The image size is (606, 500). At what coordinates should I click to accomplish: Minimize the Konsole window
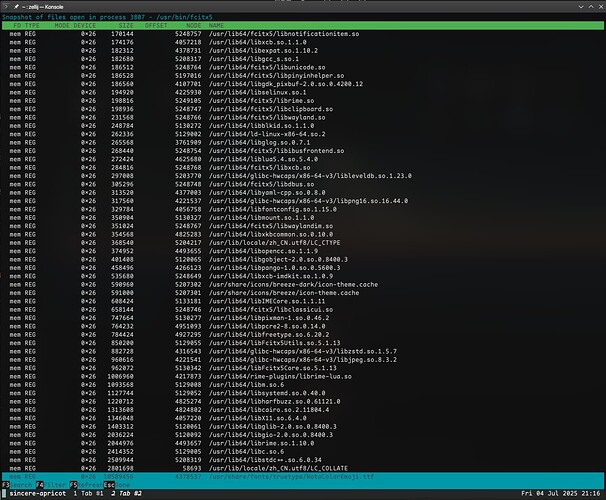(x=580, y=7)
